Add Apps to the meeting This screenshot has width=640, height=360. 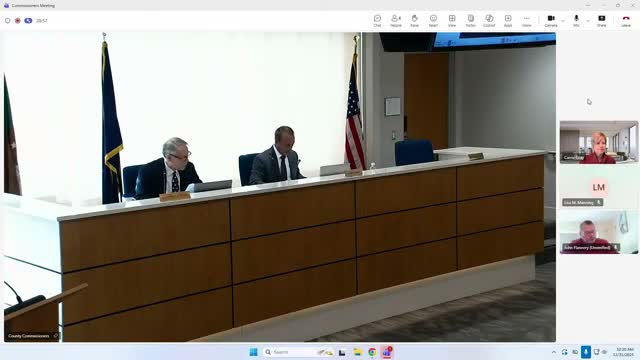click(508, 20)
